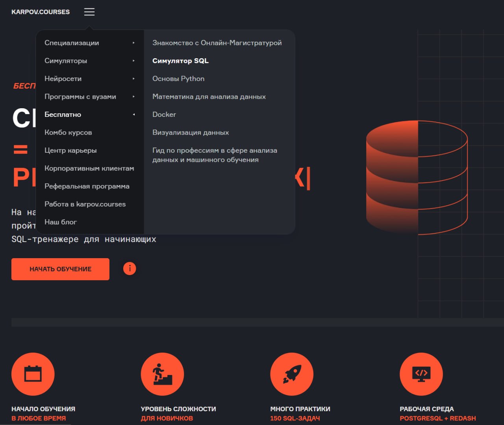Click the hamburger menu icon
This screenshot has width=504, height=425.
(89, 12)
